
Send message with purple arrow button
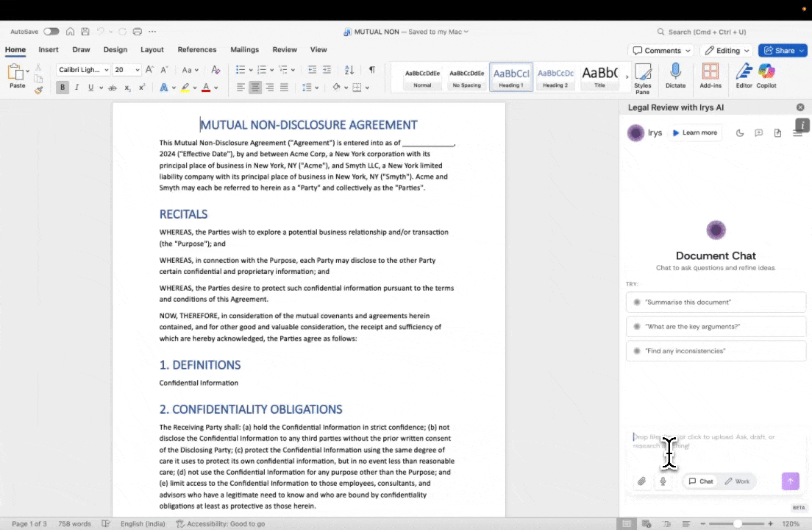pyautogui.click(x=790, y=481)
